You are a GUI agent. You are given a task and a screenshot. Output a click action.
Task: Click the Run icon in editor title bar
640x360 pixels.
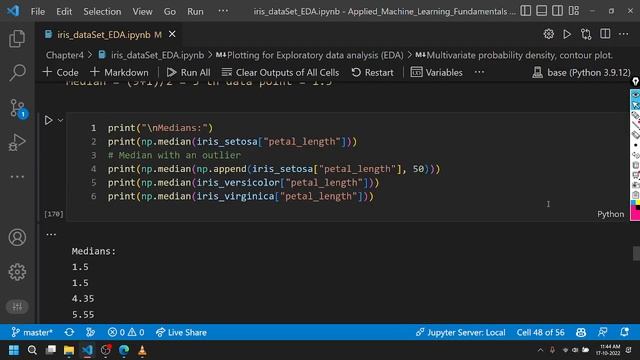click(567, 34)
